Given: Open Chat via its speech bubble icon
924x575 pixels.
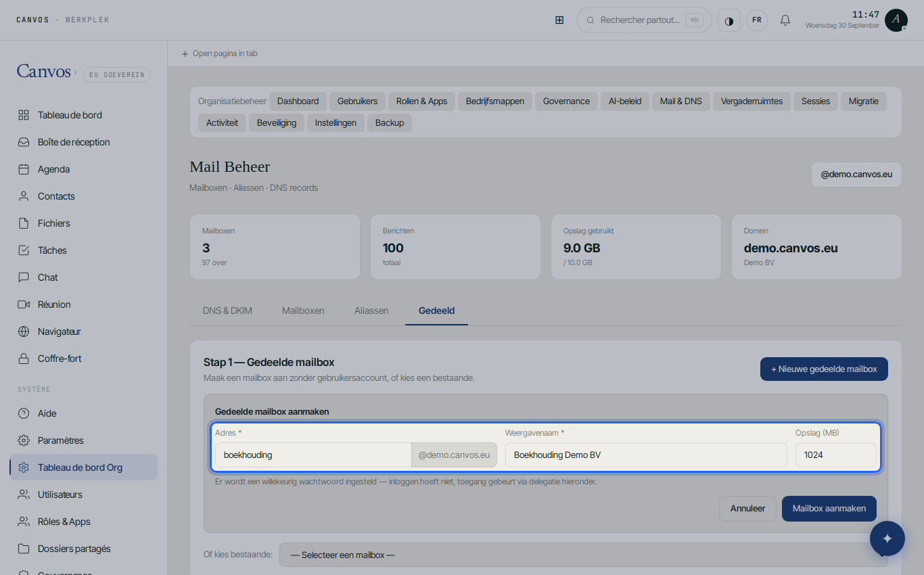Looking at the screenshot, I should [24, 277].
